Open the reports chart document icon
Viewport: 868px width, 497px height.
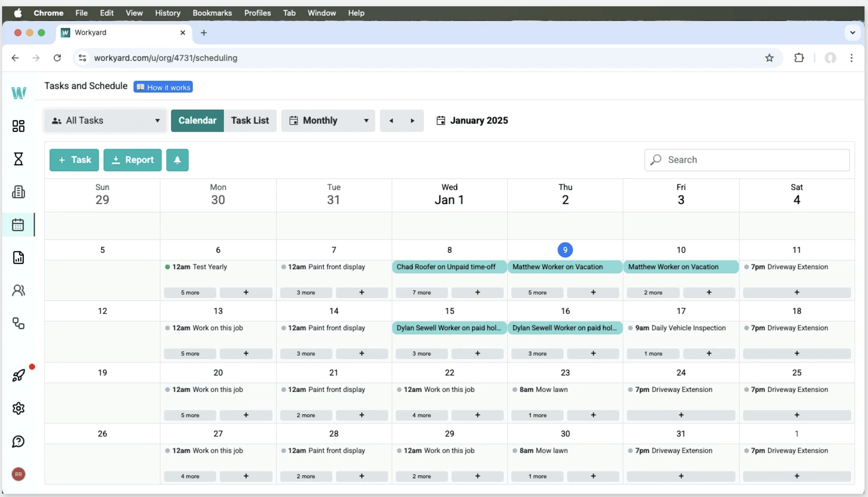click(x=18, y=258)
